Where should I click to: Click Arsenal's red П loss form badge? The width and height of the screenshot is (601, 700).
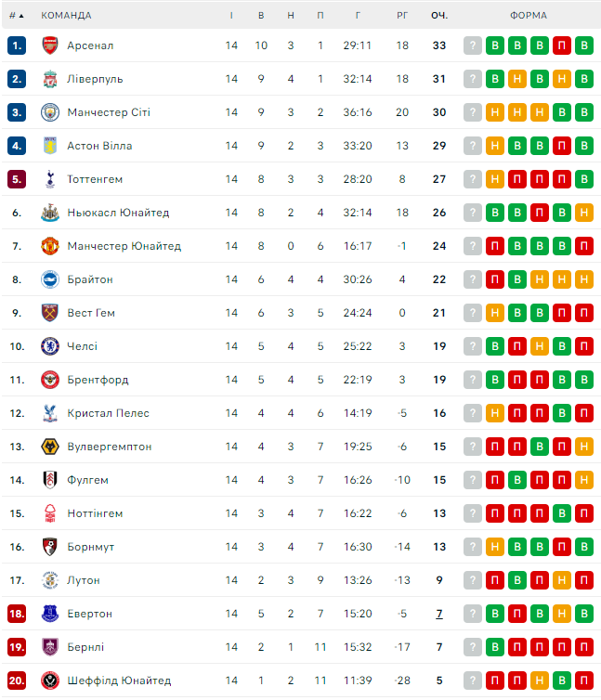click(562, 45)
